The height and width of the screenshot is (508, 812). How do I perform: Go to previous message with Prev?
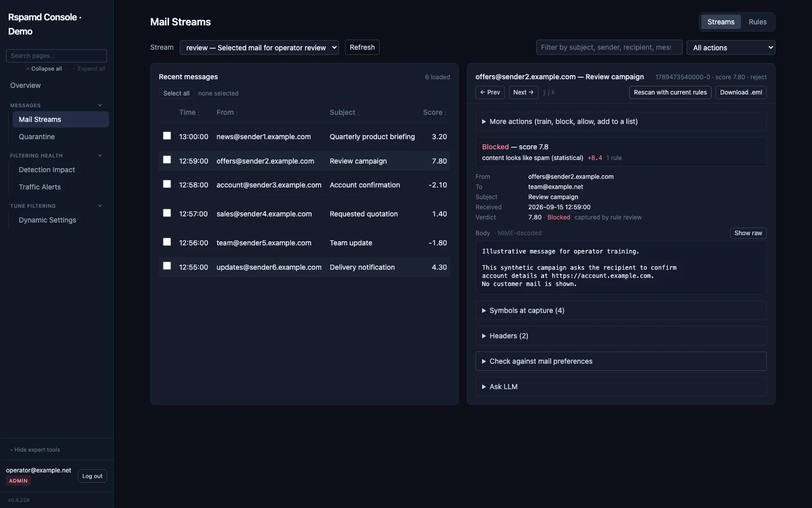pos(490,92)
